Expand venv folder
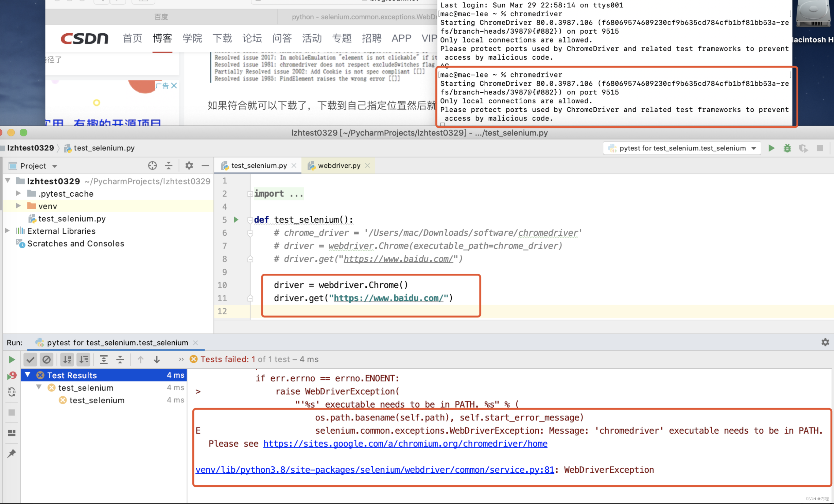The image size is (834, 504). (18, 206)
